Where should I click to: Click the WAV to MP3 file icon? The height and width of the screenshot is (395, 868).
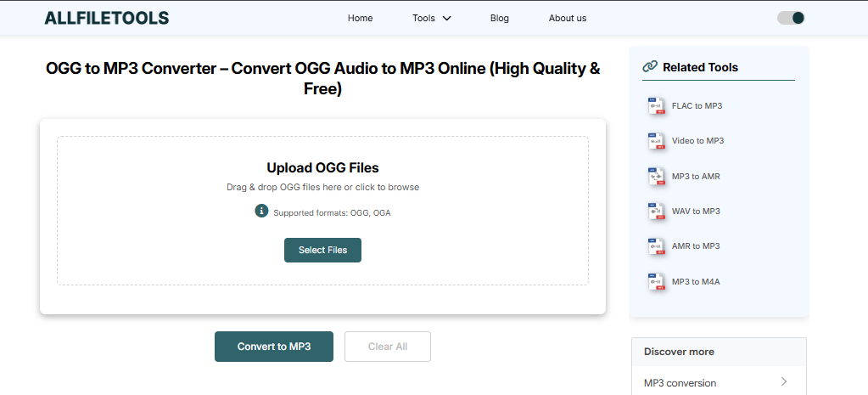tap(655, 212)
